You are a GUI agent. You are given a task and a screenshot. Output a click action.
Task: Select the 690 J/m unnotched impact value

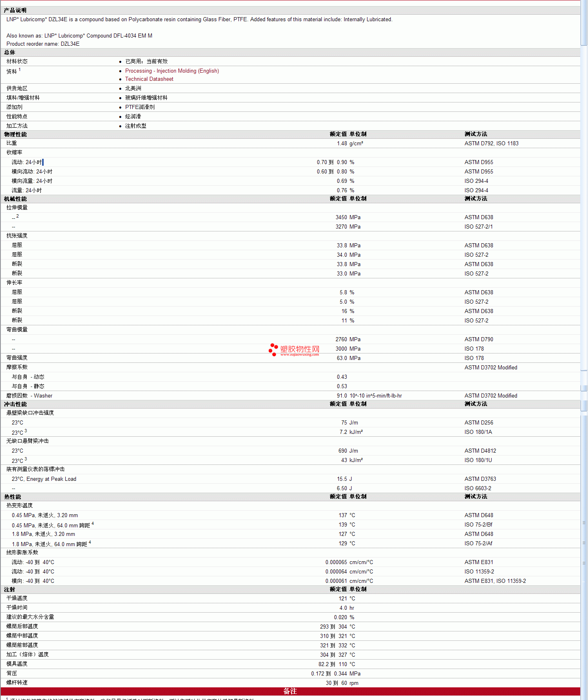(348, 451)
